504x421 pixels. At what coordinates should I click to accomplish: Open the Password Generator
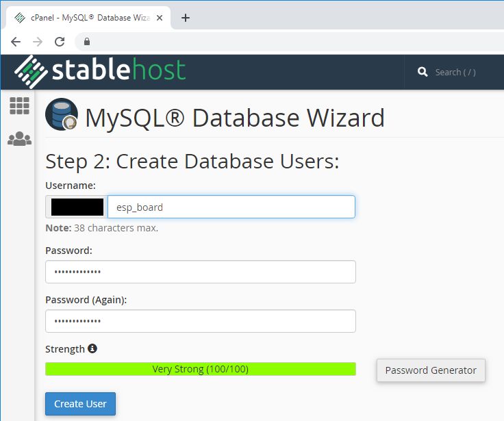click(x=431, y=370)
